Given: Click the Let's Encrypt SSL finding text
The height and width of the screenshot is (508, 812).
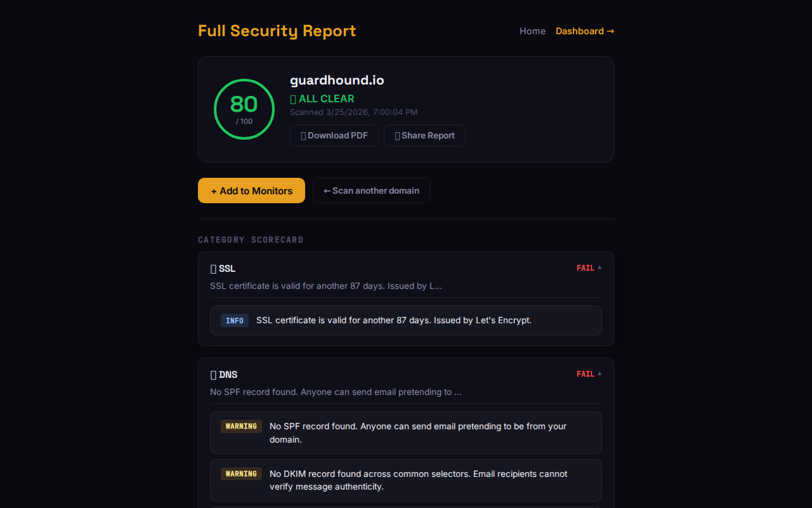Looking at the screenshot, I should pyautogui.click(x=394, y=321).
